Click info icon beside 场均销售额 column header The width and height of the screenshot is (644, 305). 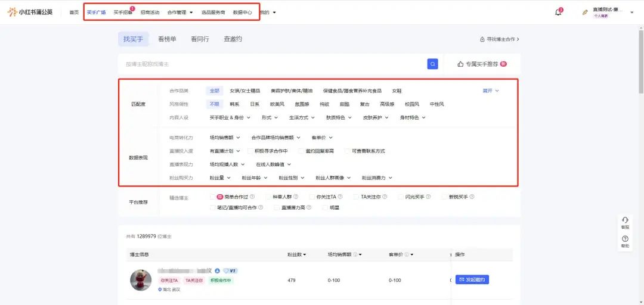pyautogui.click(x=355, y=254)
